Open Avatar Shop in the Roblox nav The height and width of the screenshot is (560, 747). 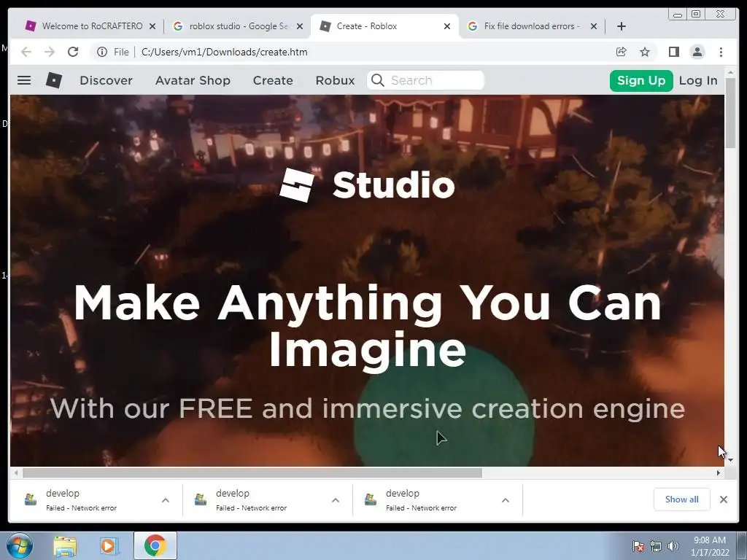click(193, 80)
